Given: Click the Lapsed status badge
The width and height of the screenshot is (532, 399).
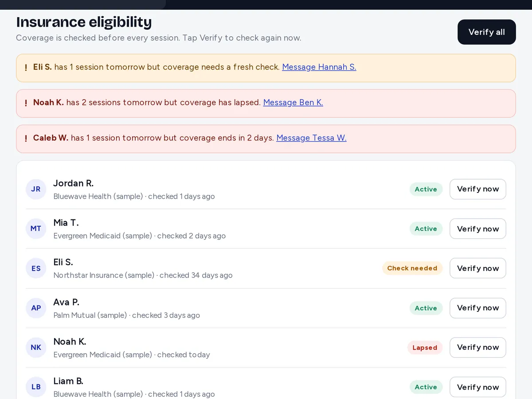Looking at the screenshot, I should point(425,348).
